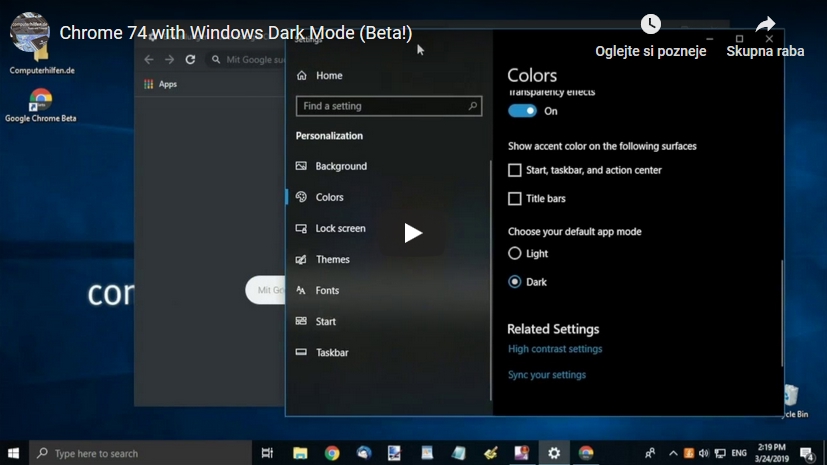This screenshot has width=827, height=465.
Task: Click the Task View icon on the taskbar
Action: pyautogui.click(x=267, y=453)
